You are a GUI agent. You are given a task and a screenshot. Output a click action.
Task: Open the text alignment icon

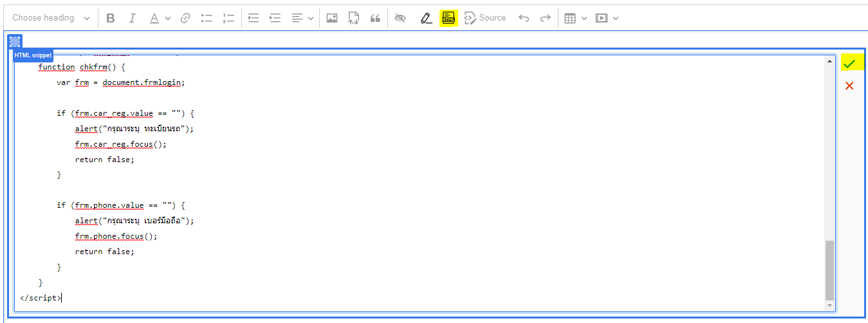[297, 18]
